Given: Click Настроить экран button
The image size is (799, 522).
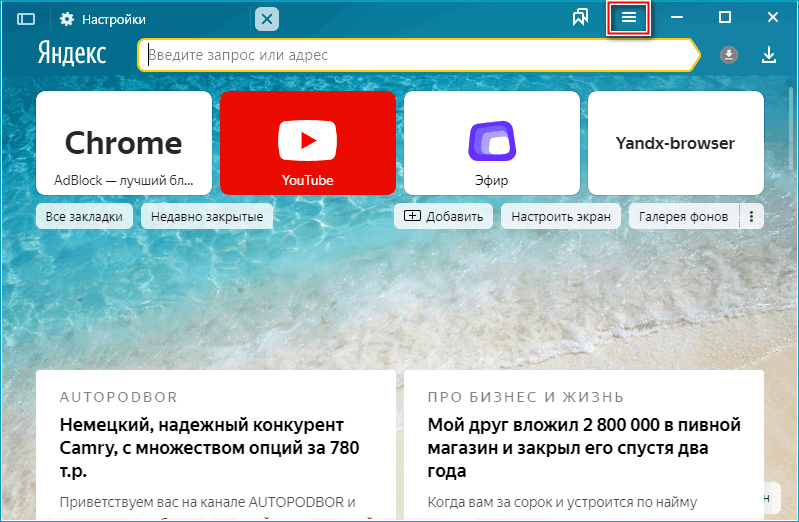Looking at the screenshot, I should (x=561, y=216).
